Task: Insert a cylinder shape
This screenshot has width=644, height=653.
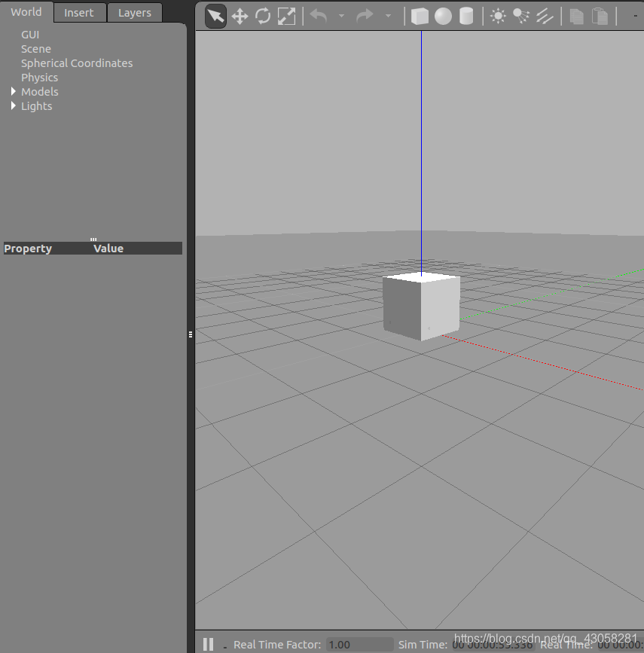Action: point(466,17)
